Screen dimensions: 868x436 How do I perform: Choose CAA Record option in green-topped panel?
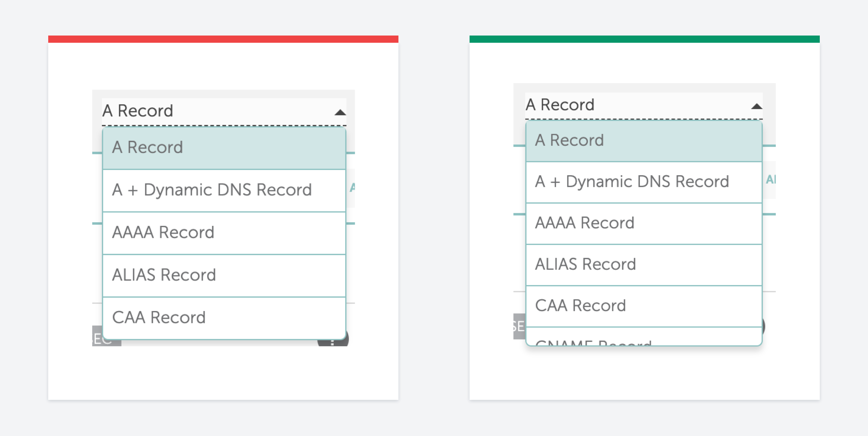point(644,306)
